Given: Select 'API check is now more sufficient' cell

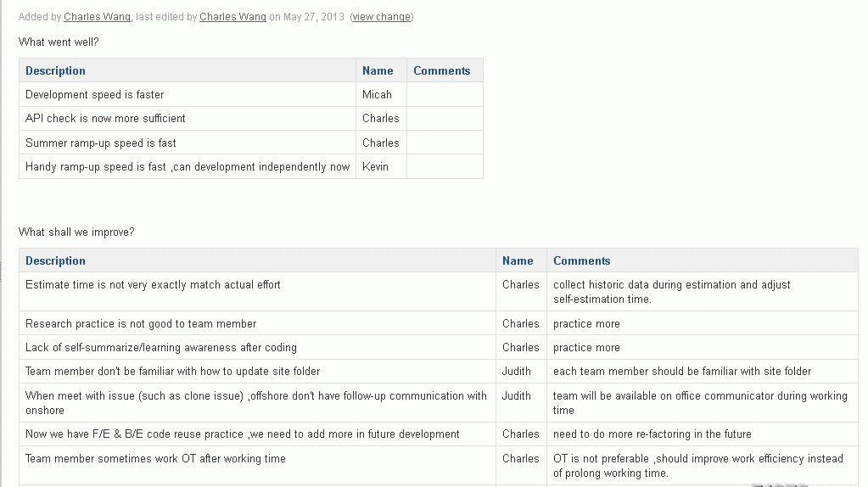Looking at the screenshot, I should point(188,119).
